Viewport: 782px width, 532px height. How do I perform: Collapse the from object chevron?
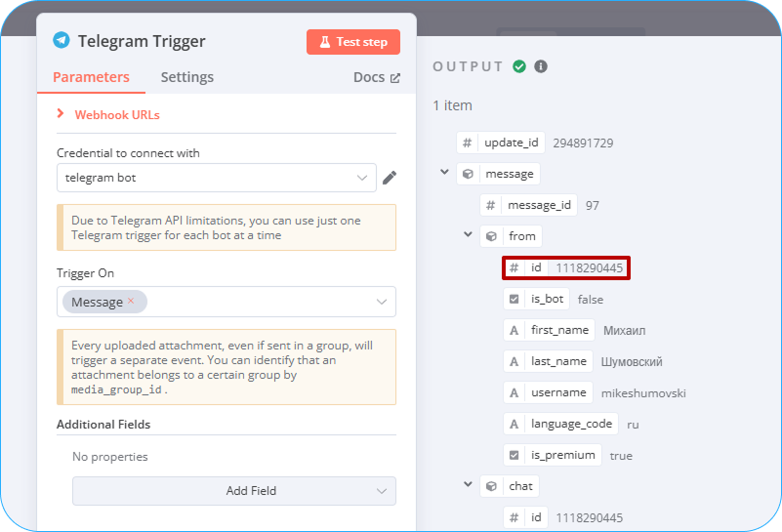(x=468, y=234)
